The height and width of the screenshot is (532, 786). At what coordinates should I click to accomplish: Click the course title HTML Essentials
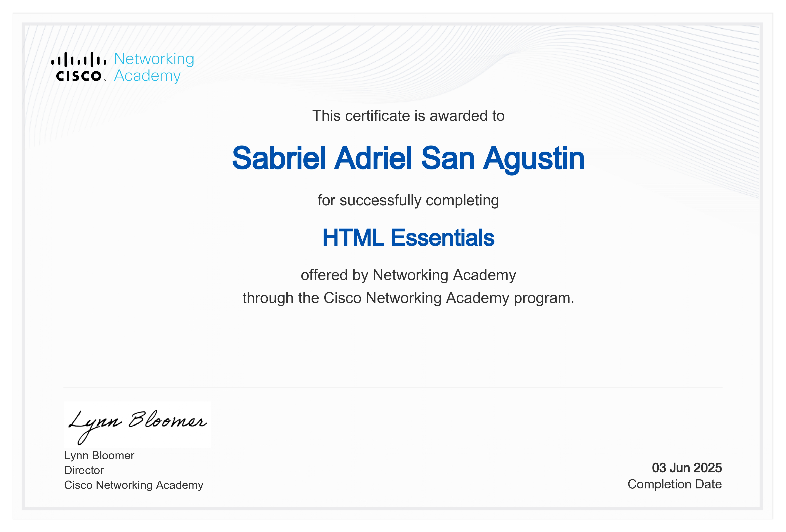click(x=408, y=238)
